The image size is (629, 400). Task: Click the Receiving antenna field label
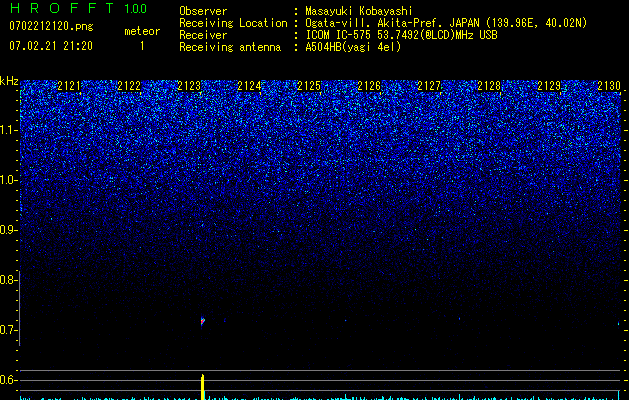pos(230,47)
